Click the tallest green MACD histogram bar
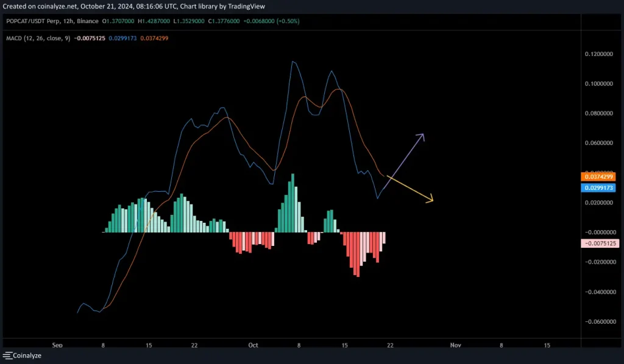 coord(292,201)
